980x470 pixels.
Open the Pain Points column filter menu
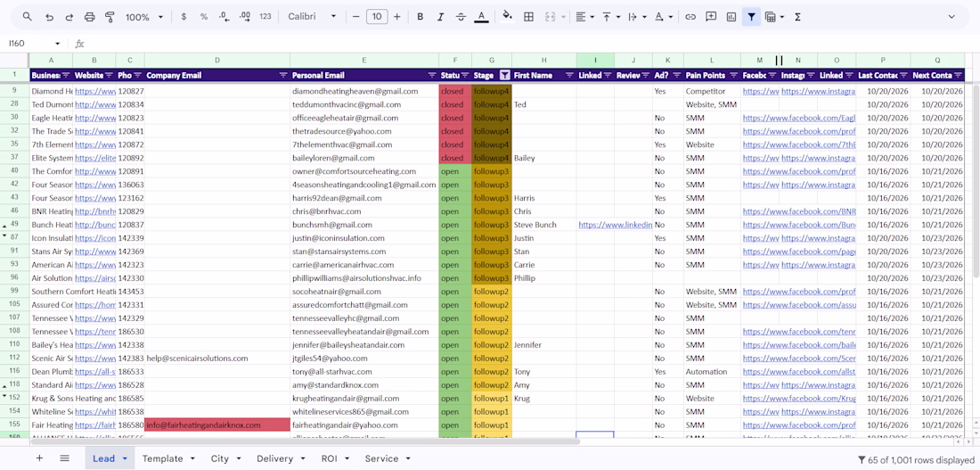point(734,75)
